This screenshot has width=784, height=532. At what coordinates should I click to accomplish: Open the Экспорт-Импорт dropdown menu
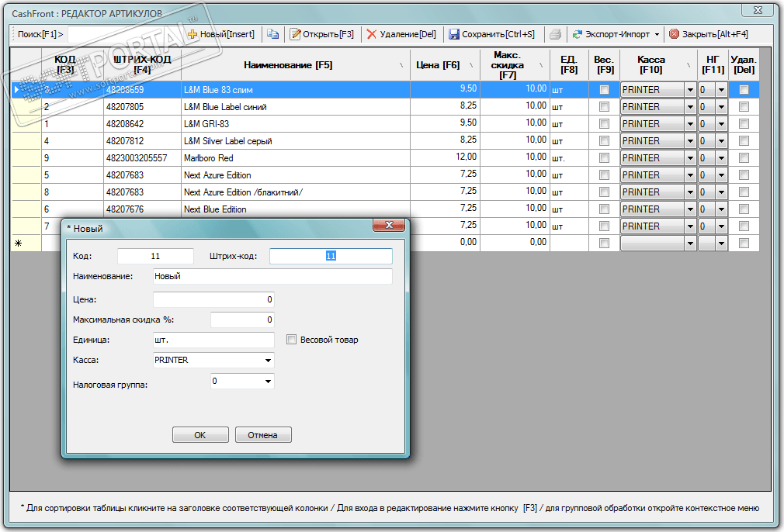click(x=616, y=34)
